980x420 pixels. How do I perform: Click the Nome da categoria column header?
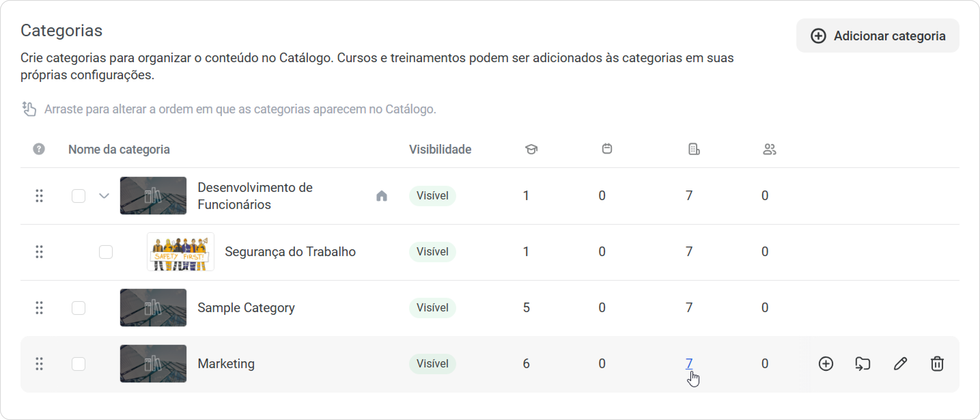[119, 150]
